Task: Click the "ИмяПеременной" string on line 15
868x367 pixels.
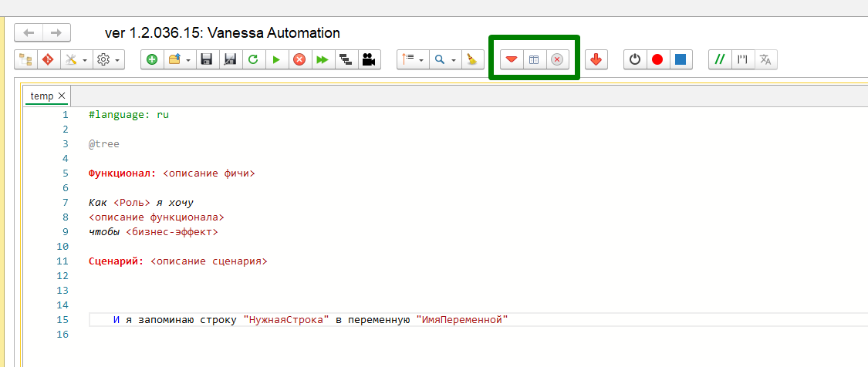Action: tap(461, 319)
